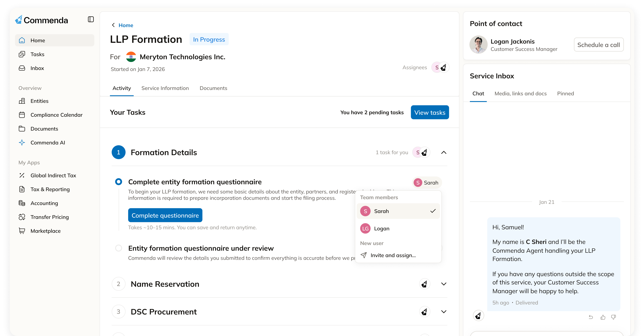Image resolution: width=644 pixels, height=336 pixels.
Task: Expand the DSC Procurement section
Action: pos(444,312)
